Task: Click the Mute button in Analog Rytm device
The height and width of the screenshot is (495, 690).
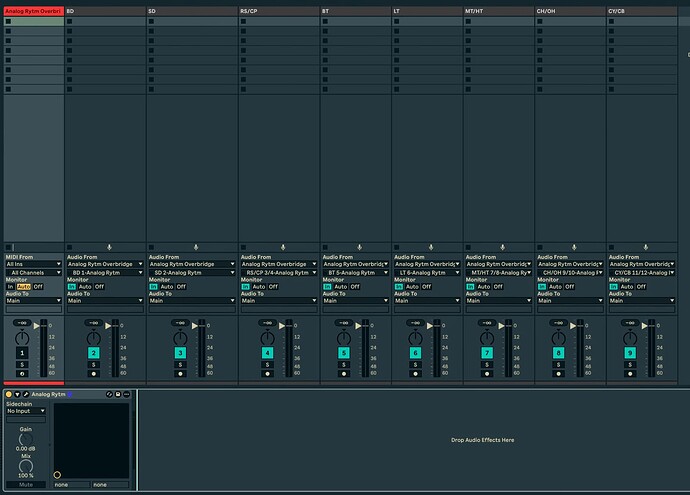Action: tap(26, 484)
